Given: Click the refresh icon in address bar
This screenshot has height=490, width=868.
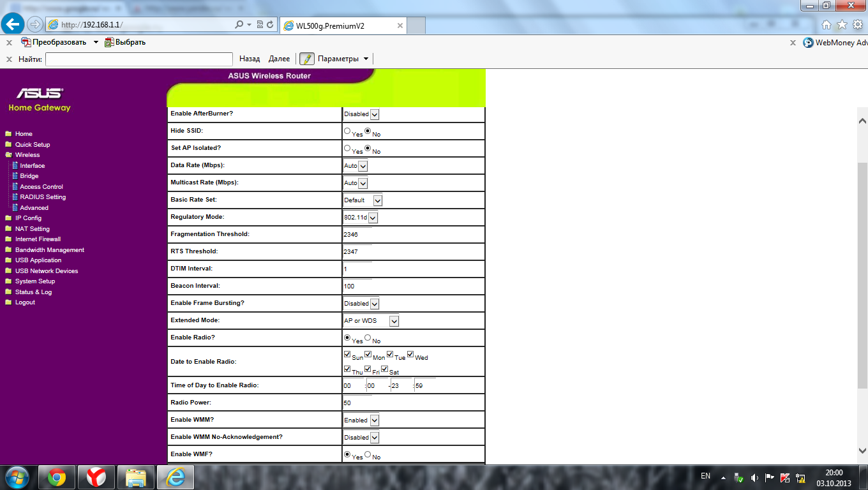Looking at the screenshot, I should [x=271, y=25].
